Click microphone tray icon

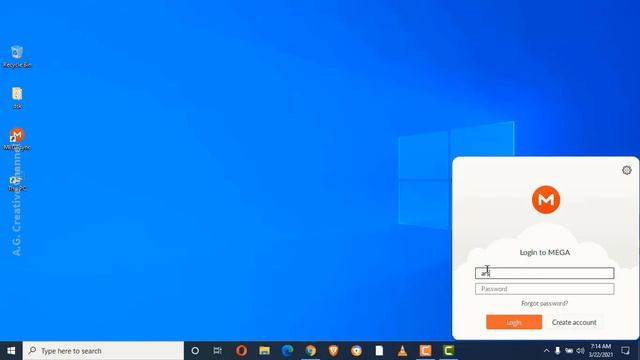pos(557,351)
